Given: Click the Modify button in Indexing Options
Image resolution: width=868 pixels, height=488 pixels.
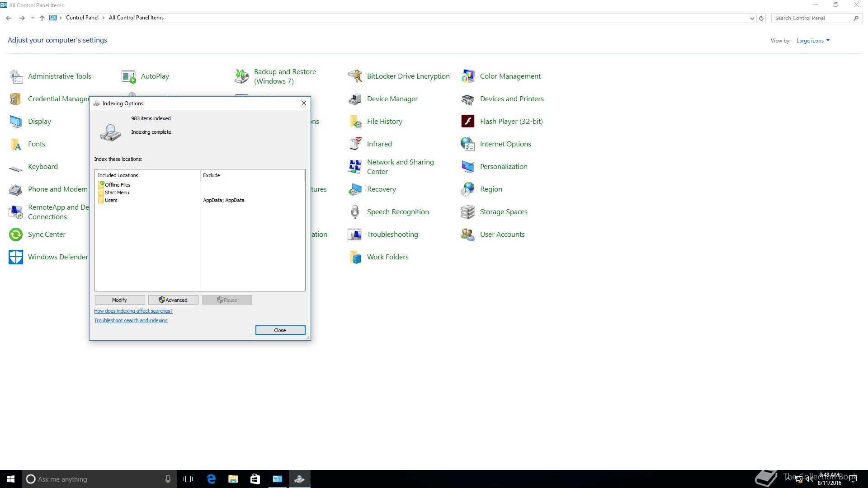Looking at the screenshot, I should point(120,300).
